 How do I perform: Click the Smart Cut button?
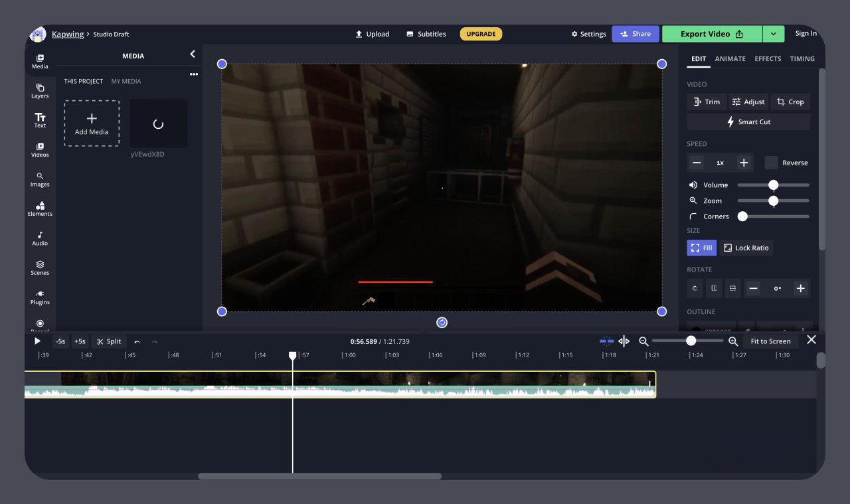(x=748, y=122)
